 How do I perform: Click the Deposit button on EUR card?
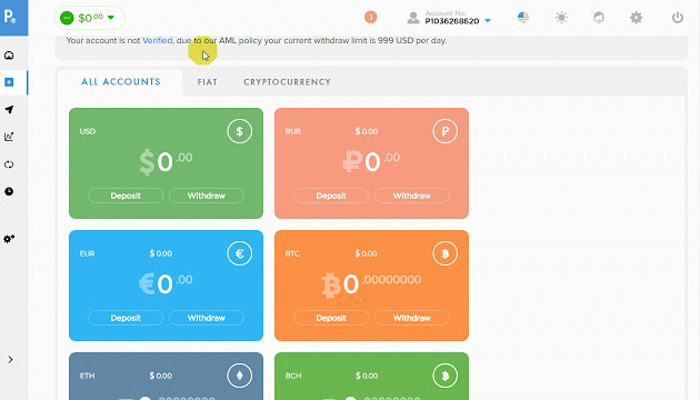pyautogui.click(x=126, y=318)
